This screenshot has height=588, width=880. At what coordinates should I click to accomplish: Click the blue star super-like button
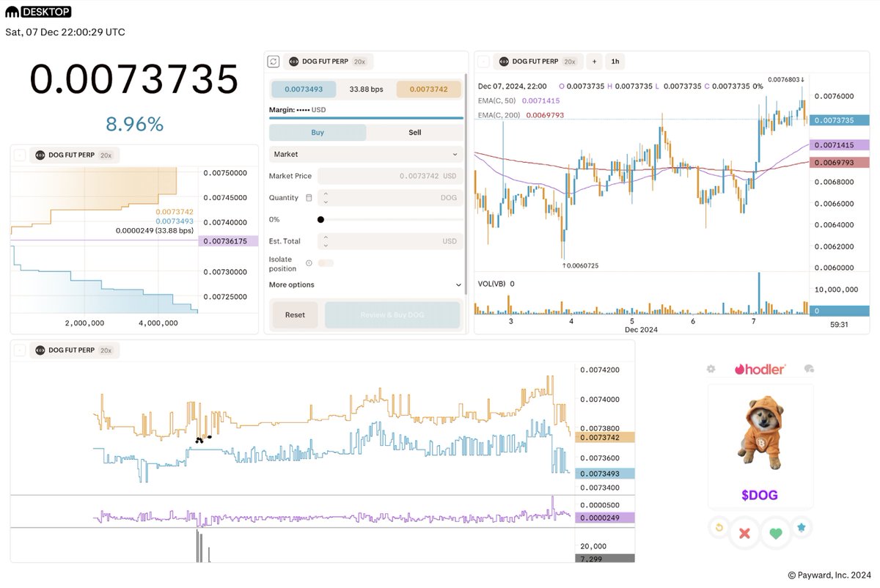point(802,527)
